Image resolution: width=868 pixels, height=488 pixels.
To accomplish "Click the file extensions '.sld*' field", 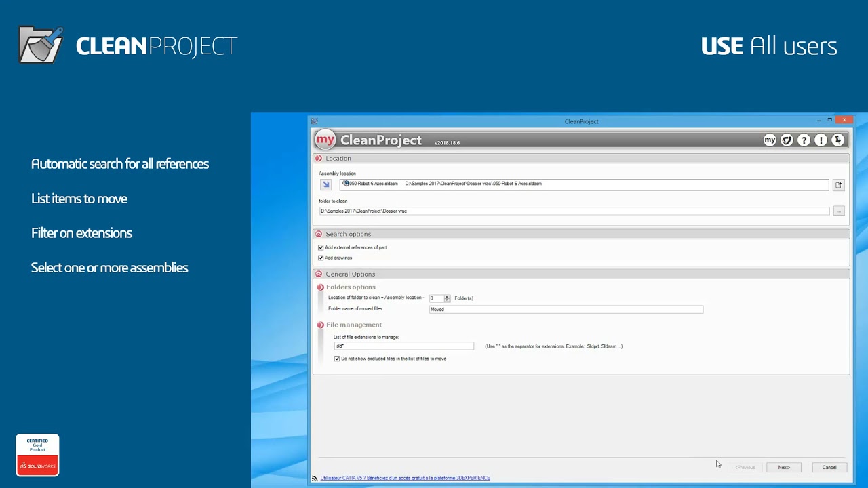I will pyautogui.click(x=403, y=346).
